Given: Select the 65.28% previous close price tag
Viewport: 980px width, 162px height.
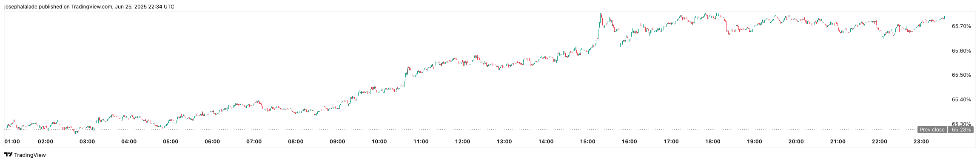Looking at the screenshot, I should [961, 130].
